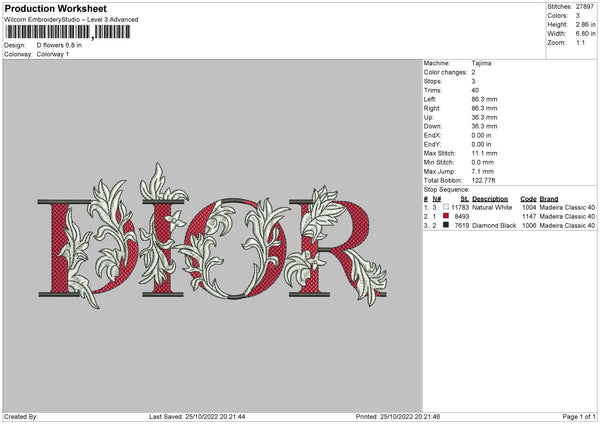Click the design name 'D flowers 6,8 in'
600x424 pixels.
59,45
